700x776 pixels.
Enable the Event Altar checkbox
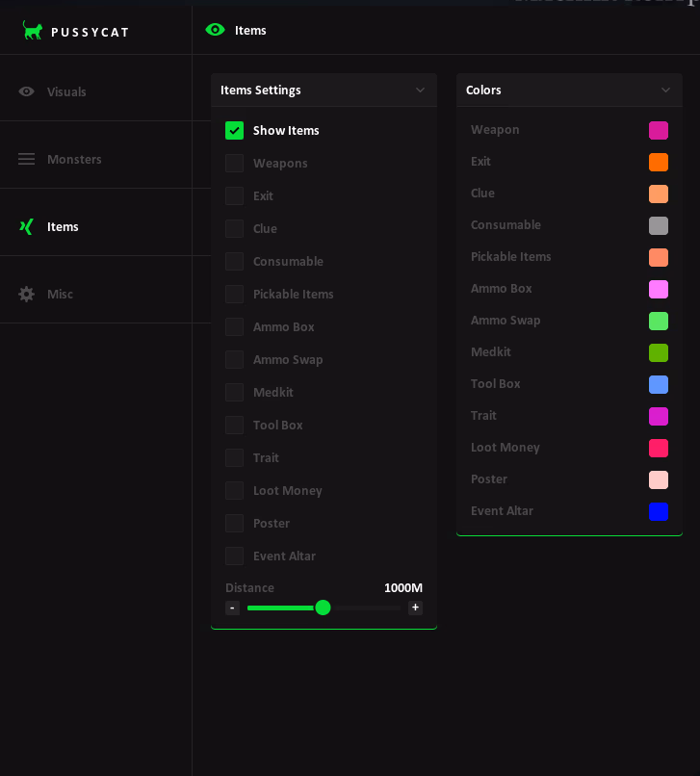pyautogui.click(x=234, y=556)
